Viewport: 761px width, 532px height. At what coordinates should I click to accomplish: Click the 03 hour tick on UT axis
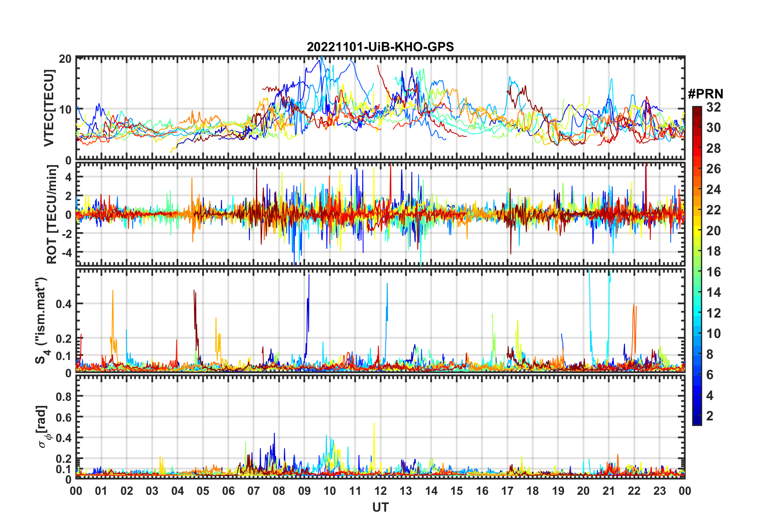tap(152, 491)
